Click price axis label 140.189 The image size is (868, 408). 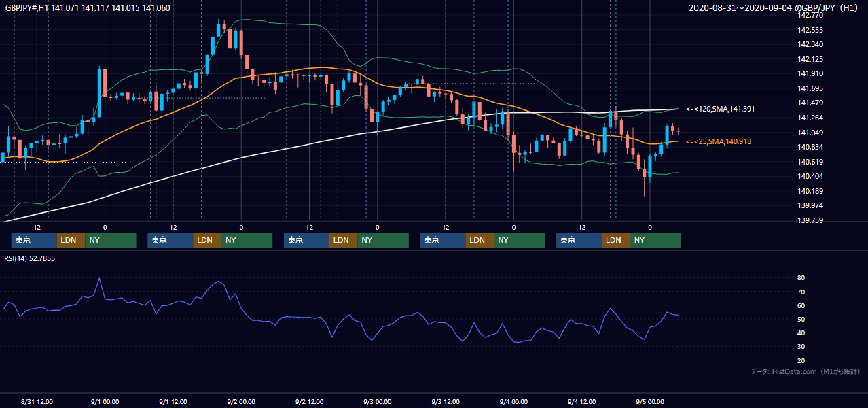pyautogui.click(x=812, y=191)
